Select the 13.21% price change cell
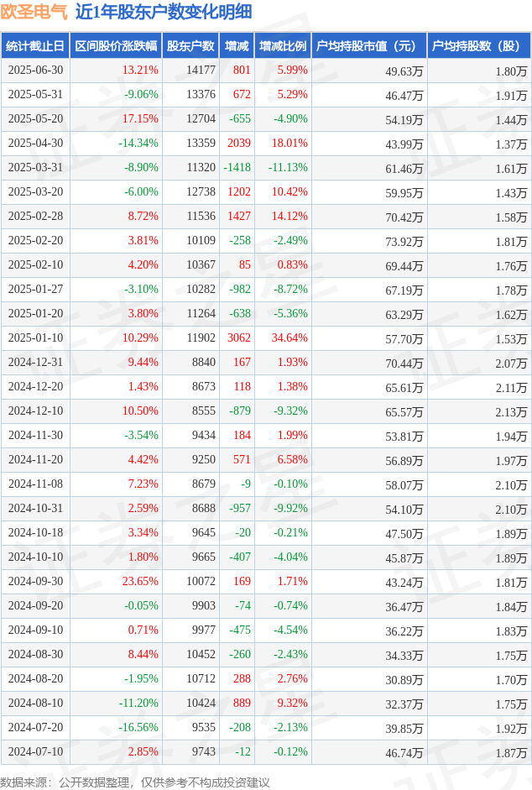Image resolution: width=532 pixels, height=790 pixels. (x=140, y=70)
